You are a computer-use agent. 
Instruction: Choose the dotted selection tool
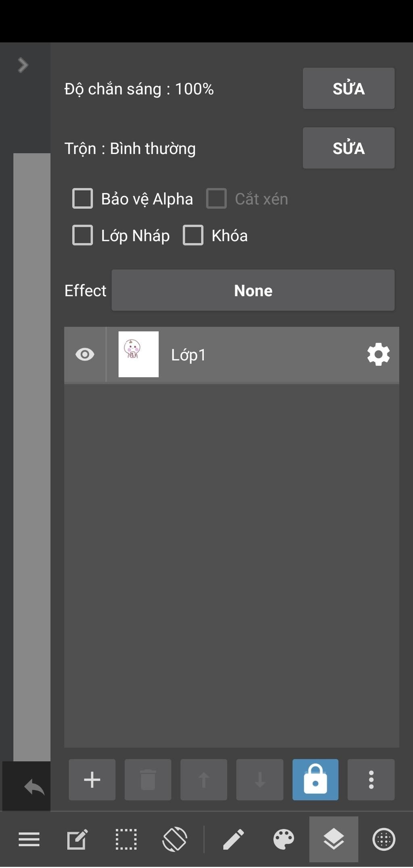[126, 840]
